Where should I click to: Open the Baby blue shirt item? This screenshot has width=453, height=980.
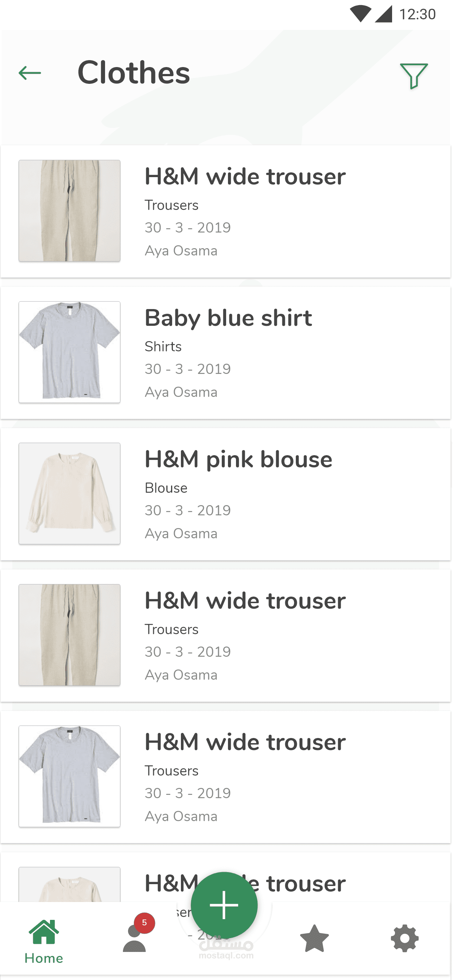point(228,318)
